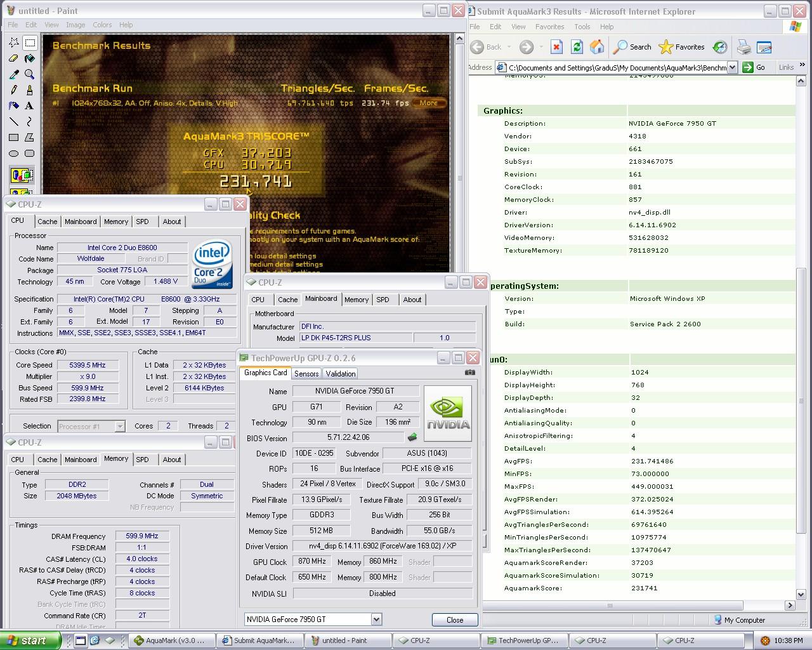Switch to the Validation tab in GPU-Z
This screenshot has height=650, width=812.
click(x=341, y=374)
